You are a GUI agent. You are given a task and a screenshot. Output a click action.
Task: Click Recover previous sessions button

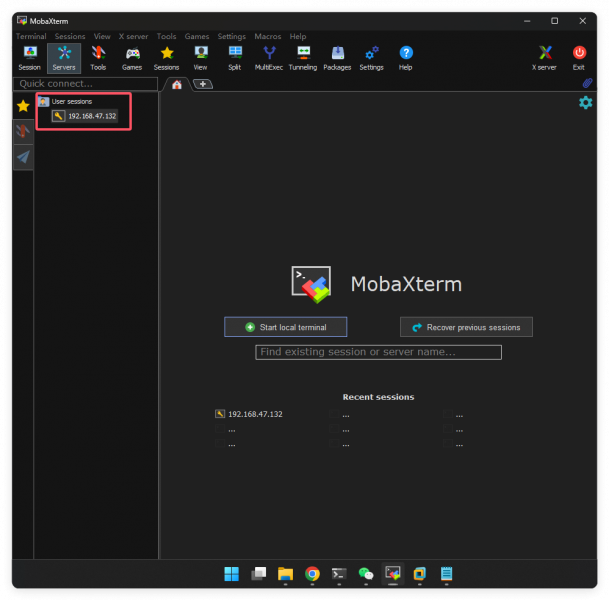[x=466, y=327]
